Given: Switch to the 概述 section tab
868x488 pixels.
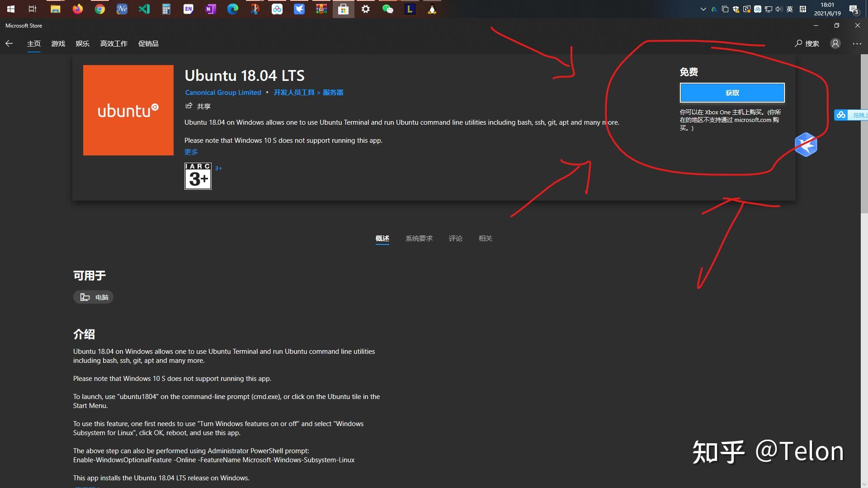Looking at the screenshot, I should 382,238.
